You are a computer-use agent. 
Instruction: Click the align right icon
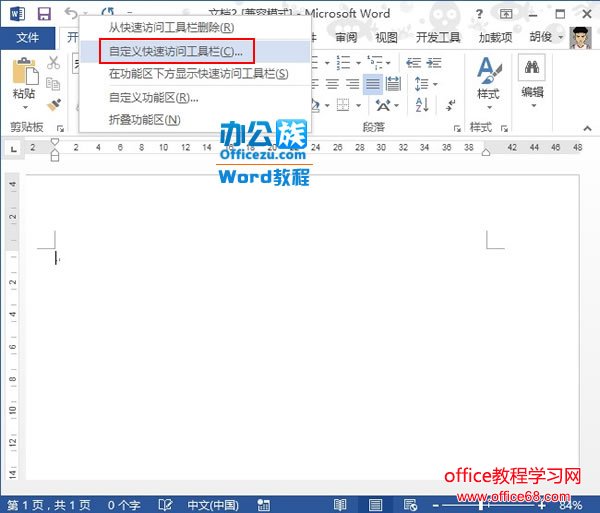(352, 83)
